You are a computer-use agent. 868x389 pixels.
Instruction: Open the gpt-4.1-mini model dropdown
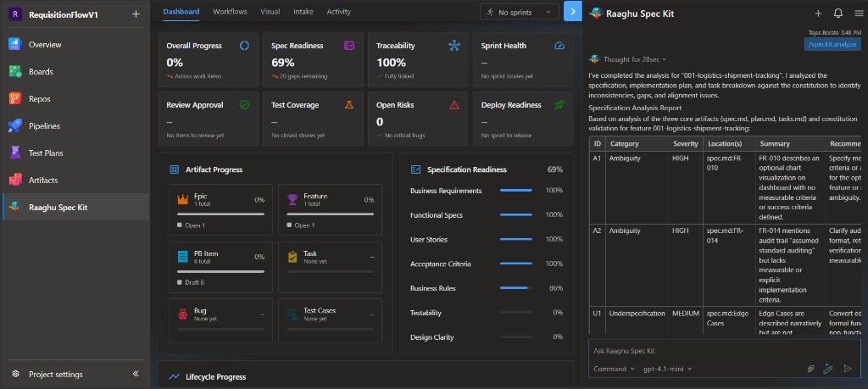[x=667, y=369]
